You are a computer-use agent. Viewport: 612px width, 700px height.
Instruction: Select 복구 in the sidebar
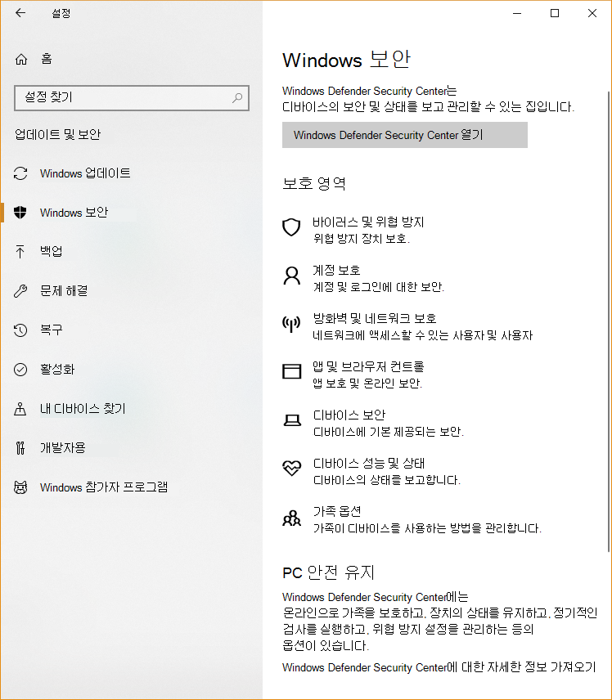tap(51, 330)
